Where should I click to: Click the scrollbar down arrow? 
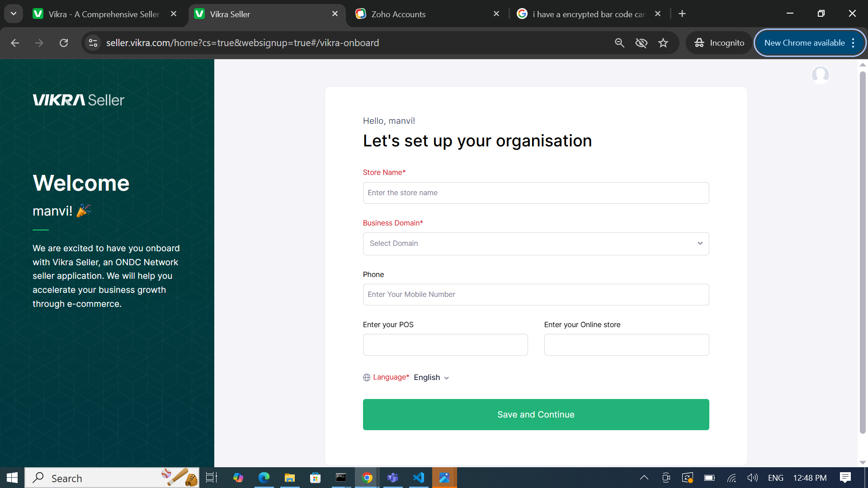click(863, 462)
